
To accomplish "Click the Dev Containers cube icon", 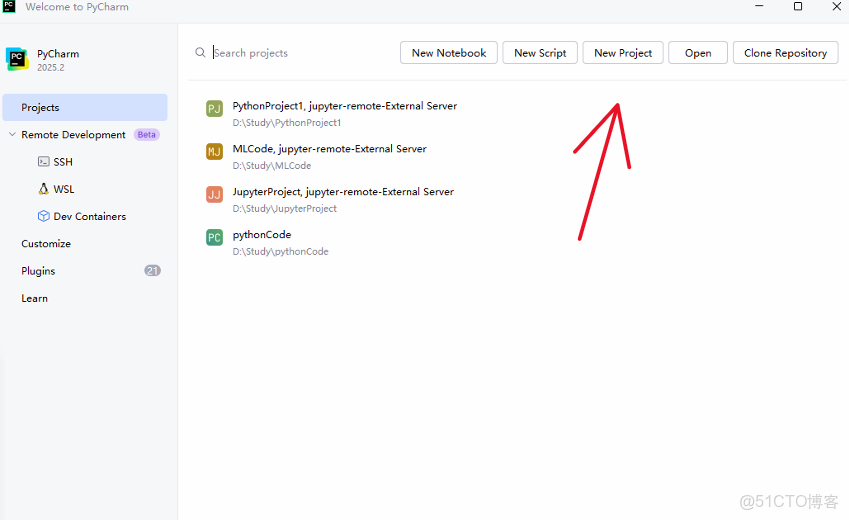I will click(43, 216).
